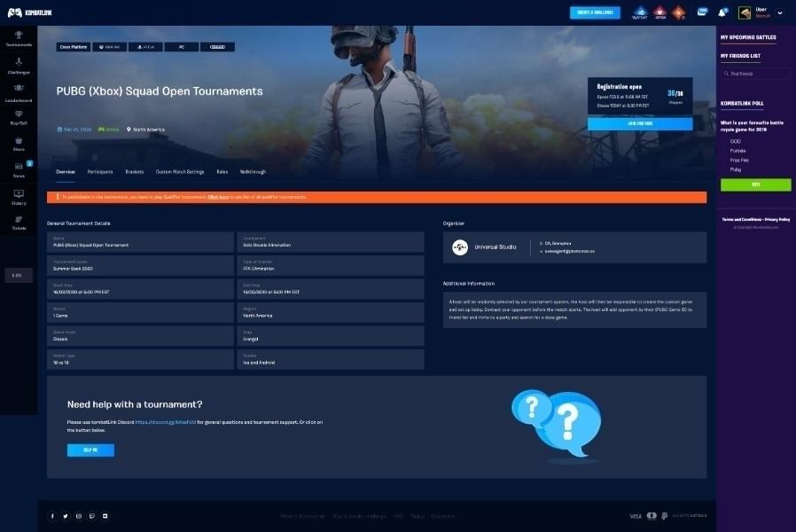Click the Mastercard payment logo in footer
The height and width of the screenshot is (532, 796).
[652, 516]
